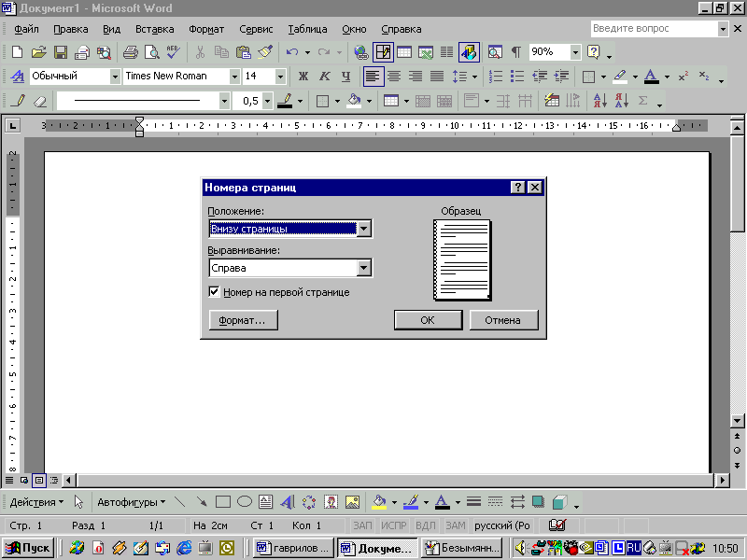The height and width of the screenshot is (560, 747).
Task: Decrease paragraph indent icon
Action: coord(540,77)
